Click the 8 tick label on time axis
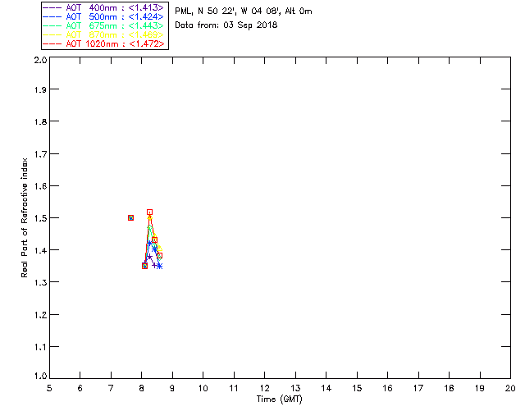 pyautogui.click(x=142, y=388)
